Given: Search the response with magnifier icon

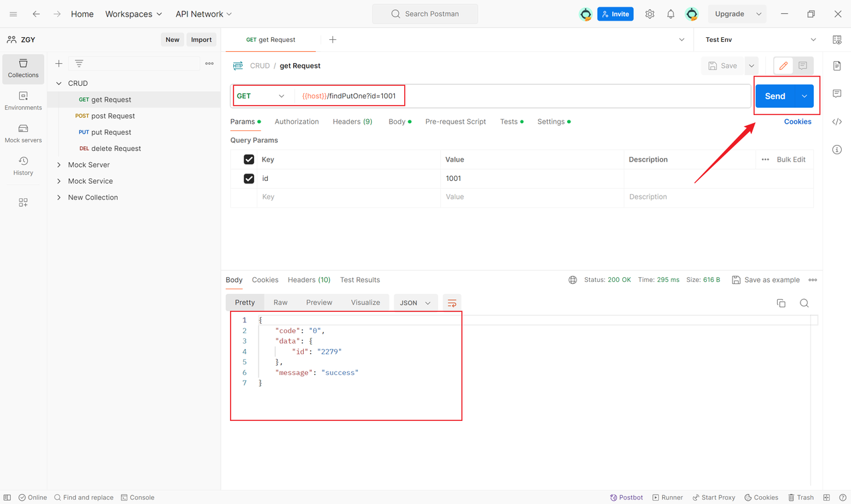Looking at the screenshot, I should (804, 303).
